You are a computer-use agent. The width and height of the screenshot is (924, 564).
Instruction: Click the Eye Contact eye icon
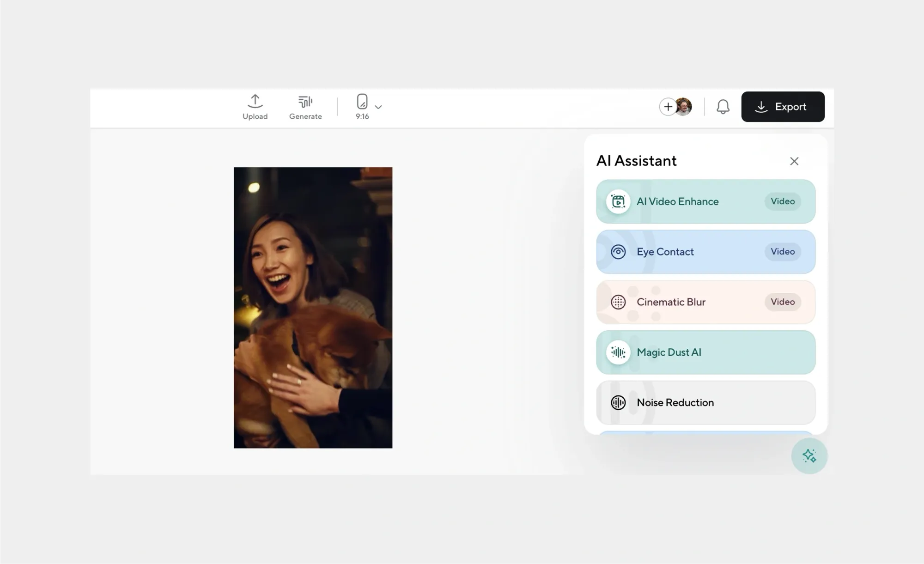click(x=618, y=252)
